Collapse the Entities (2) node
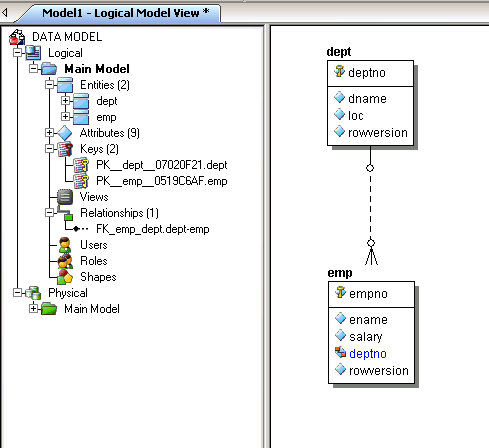Screen dimensions: 489x448 49,85
